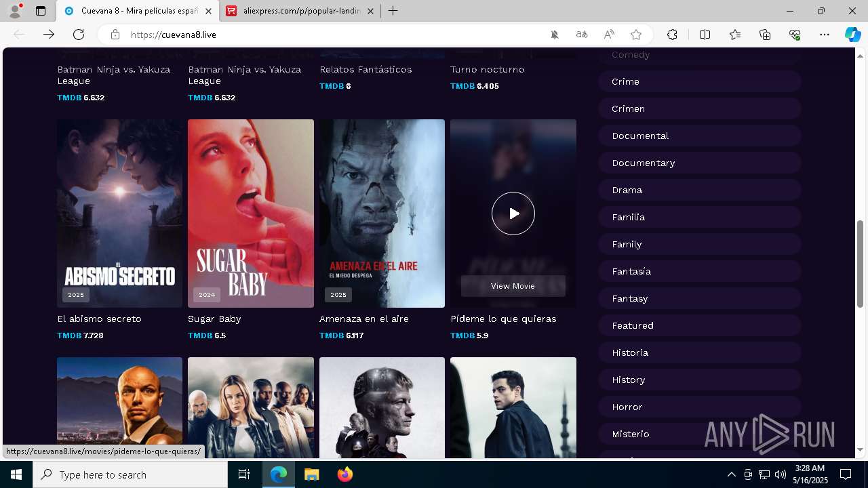
Task: Open the Sugar Baby poster
Action: 251,213
